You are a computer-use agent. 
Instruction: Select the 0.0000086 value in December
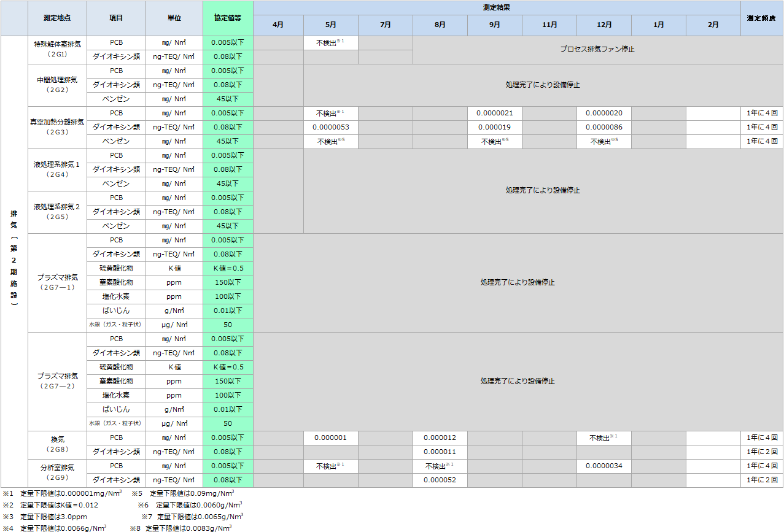pos(604,128)
